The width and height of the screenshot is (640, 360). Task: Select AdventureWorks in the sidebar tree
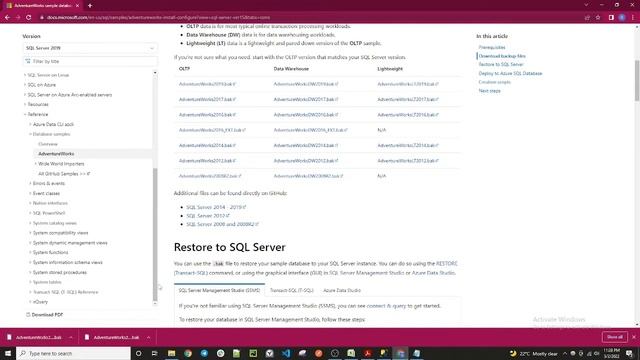[56, 154]
